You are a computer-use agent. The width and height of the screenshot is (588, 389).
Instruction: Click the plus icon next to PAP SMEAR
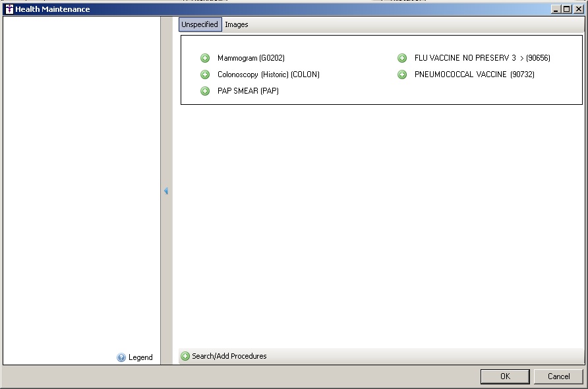tap(205, 91)
